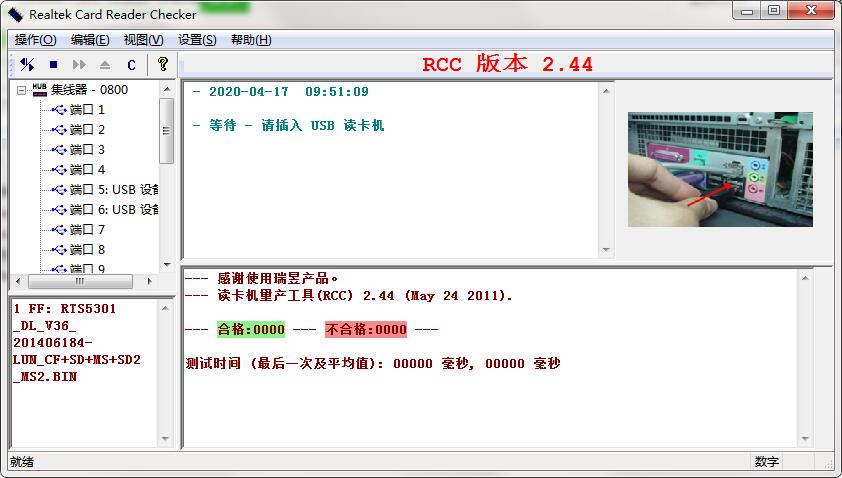Open the 操作(O) menu
This screenshot has height=478, width=842.
coord(35,40)
